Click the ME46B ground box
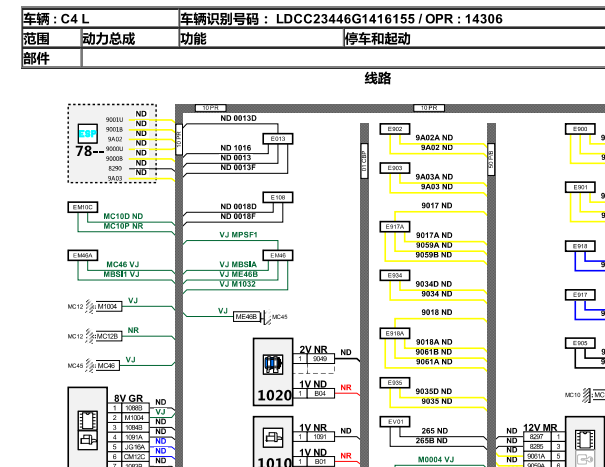The image size is (605, 467). (246, 317)
